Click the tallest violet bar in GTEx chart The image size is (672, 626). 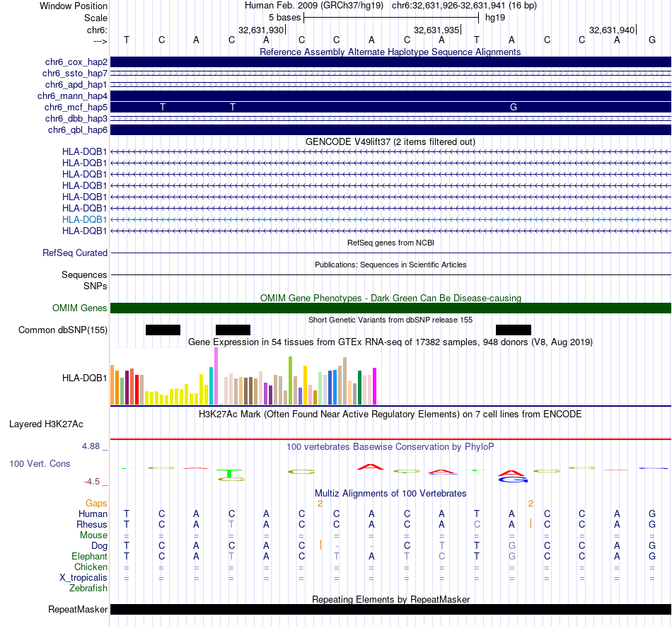[216, 376]
